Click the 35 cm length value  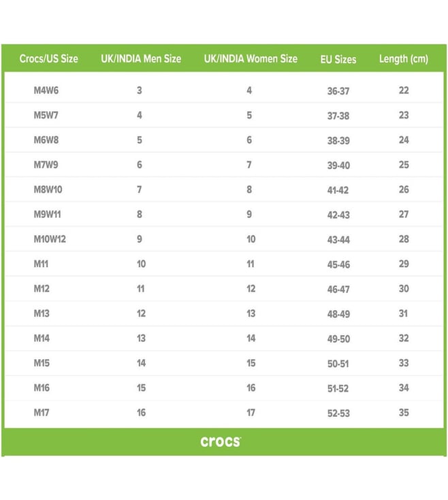(x=404, y=412)
